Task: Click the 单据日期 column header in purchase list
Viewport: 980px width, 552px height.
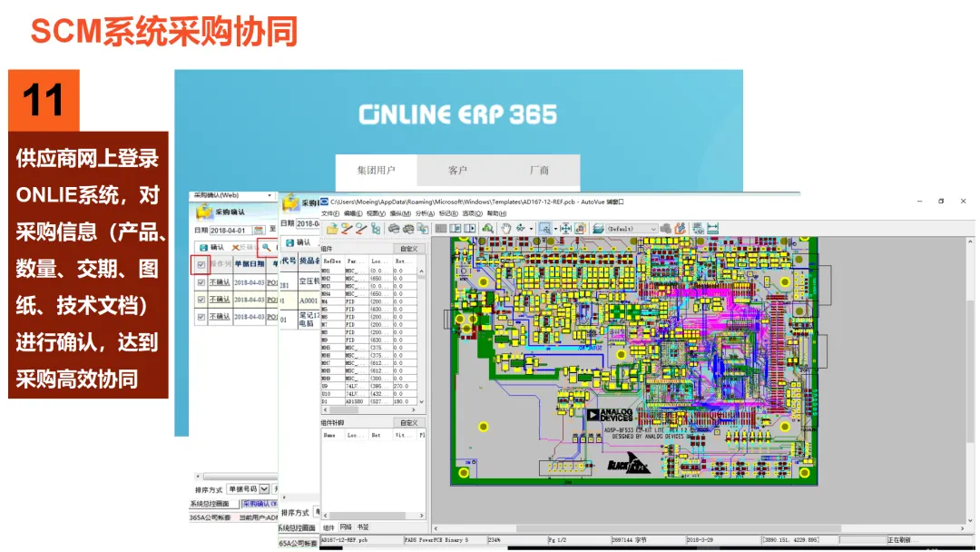Action: point(249,264)
